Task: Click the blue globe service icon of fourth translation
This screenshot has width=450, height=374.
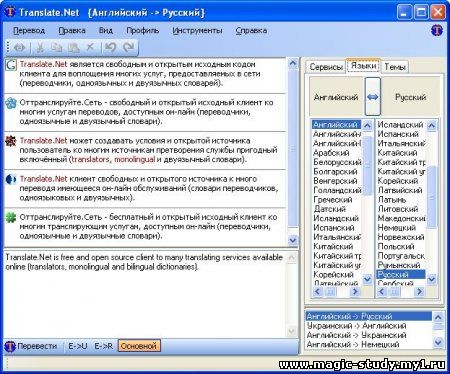Action: (11, 179)
